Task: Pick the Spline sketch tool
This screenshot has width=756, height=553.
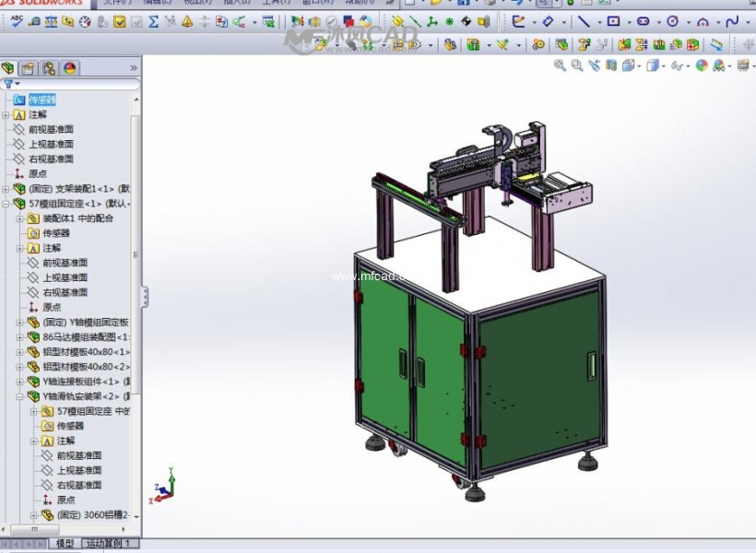Action: click(x=732, y=22)
